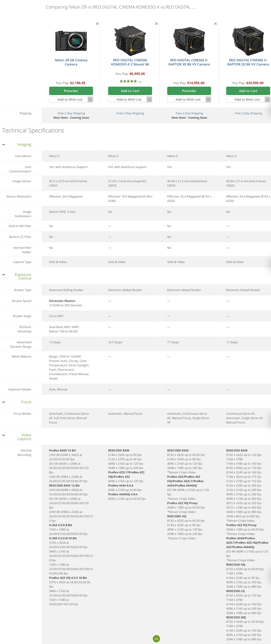Select 'Auto, Manual' exposure modes value

(x=58, y=390)
